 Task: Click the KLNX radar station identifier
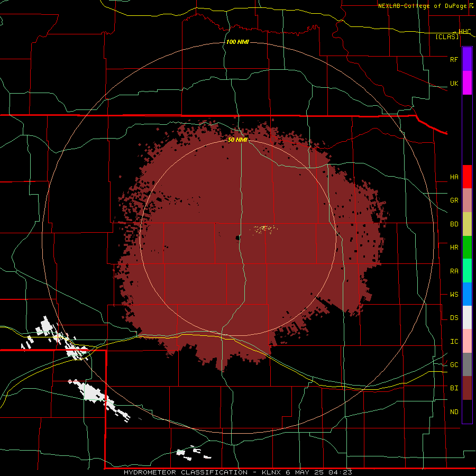click(x=271, y=472)
